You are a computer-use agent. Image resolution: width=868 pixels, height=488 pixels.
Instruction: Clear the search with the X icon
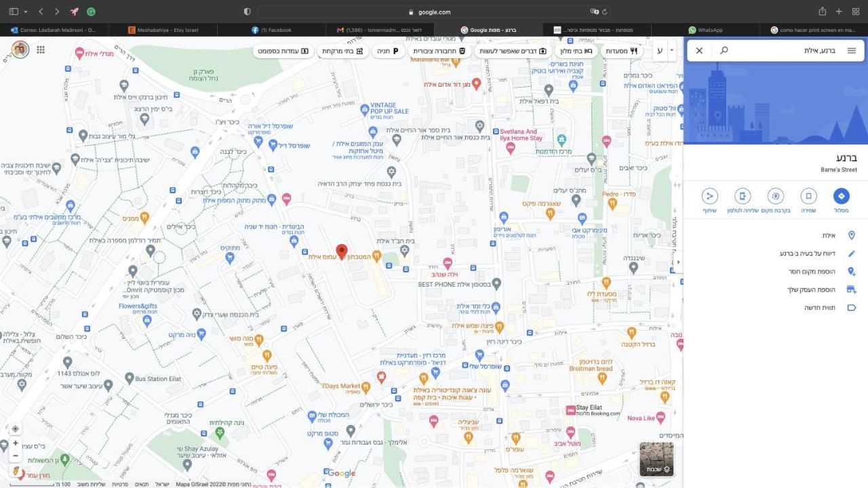tap(699, 51)
